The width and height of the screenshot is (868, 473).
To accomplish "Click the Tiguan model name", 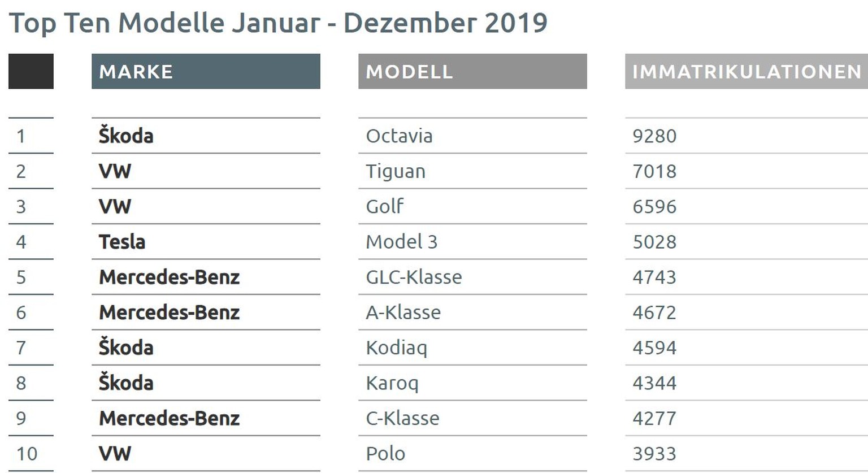I will pos(396,171).
